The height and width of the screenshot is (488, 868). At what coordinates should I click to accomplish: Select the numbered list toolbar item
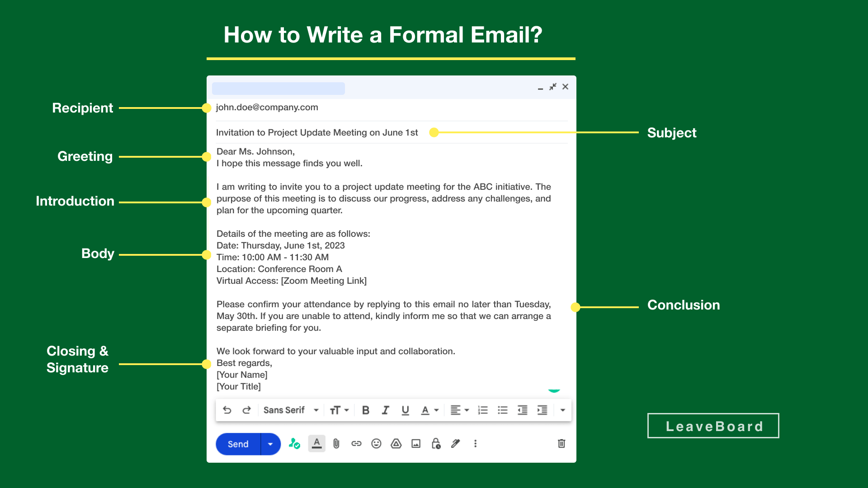(483, 410)
